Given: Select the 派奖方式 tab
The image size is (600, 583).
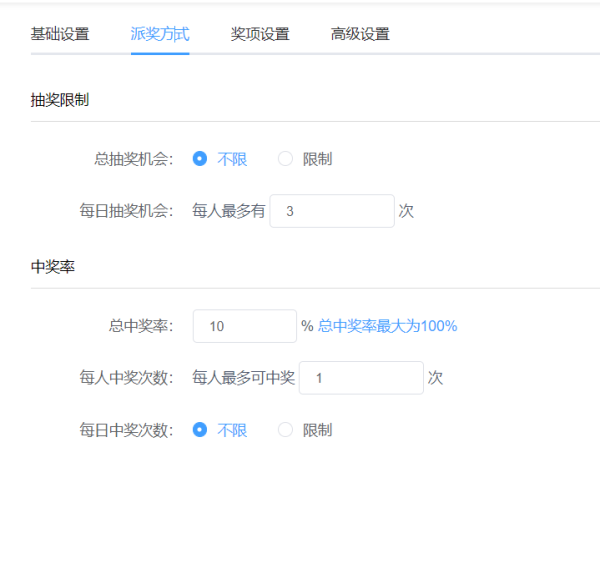Looking at the screenshot, I should pyautogui.click(x=160, y=34).
